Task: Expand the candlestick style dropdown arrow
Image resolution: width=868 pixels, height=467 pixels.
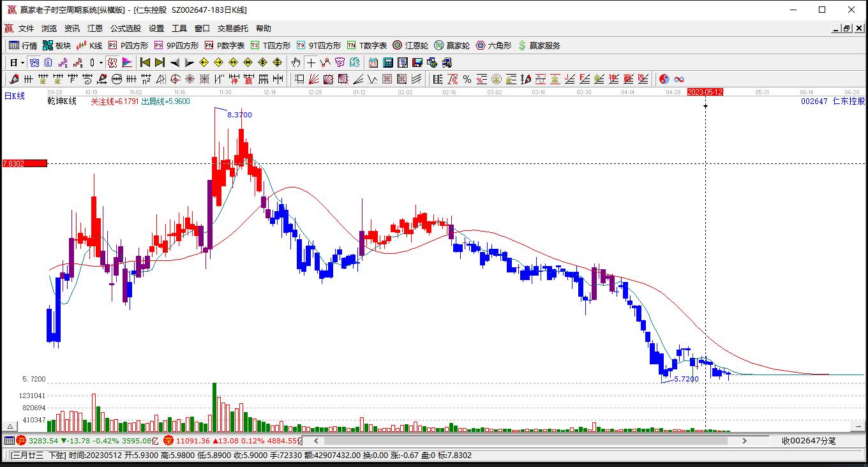Action: [101, 63]
